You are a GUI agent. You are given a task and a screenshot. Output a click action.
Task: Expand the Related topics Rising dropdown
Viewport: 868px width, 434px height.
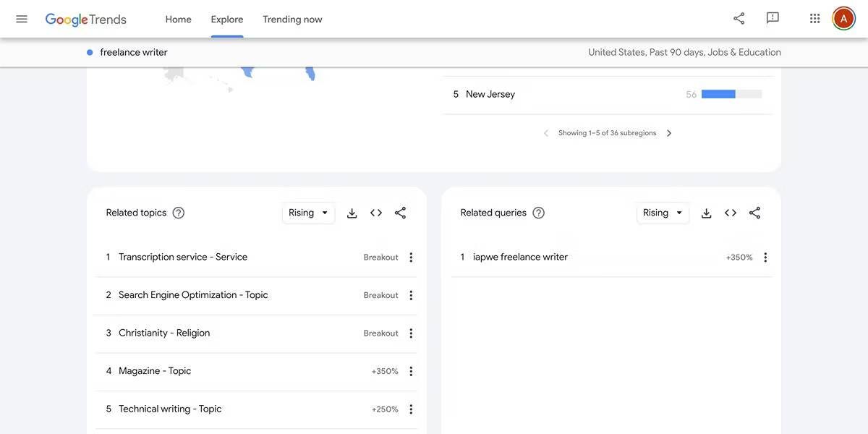coord(309,213)
